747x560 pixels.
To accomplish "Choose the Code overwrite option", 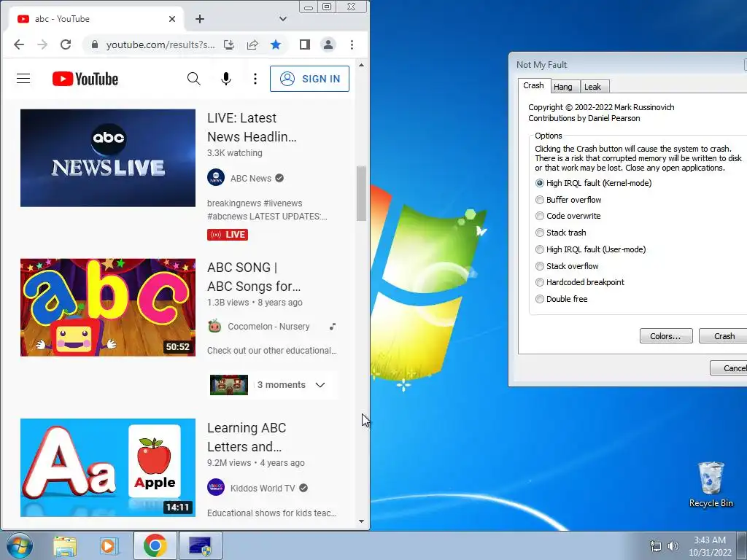I will coord(540,216).
